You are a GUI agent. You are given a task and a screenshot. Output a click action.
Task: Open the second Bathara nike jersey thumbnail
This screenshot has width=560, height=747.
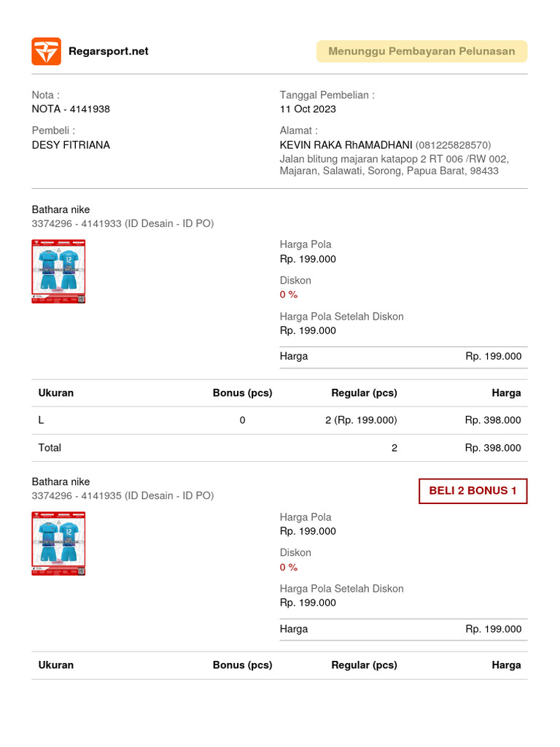click(58, 543)
